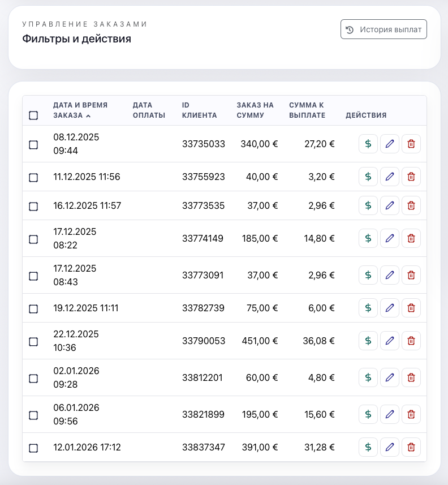Sort by the Дата и время заказа column
The width and height of the screenshot is (448, 485).
coord(80,110)
